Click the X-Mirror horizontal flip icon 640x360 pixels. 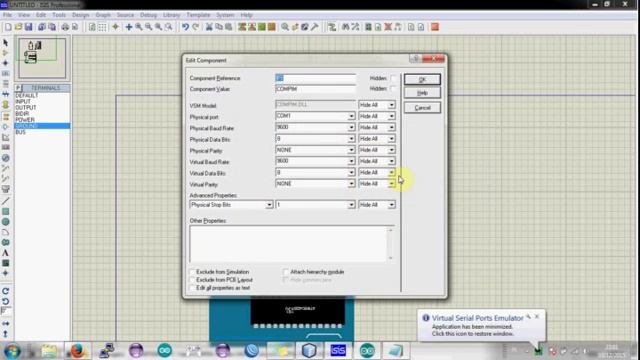[6, 323]
